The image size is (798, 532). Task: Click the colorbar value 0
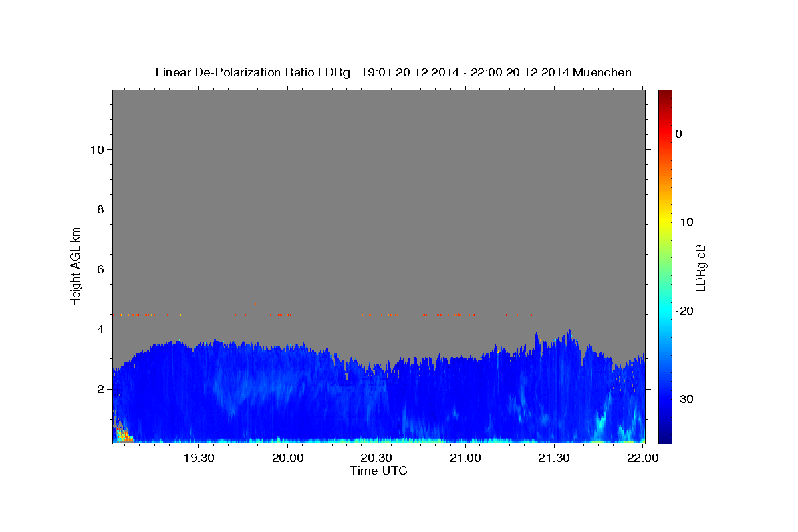[679, 134]
